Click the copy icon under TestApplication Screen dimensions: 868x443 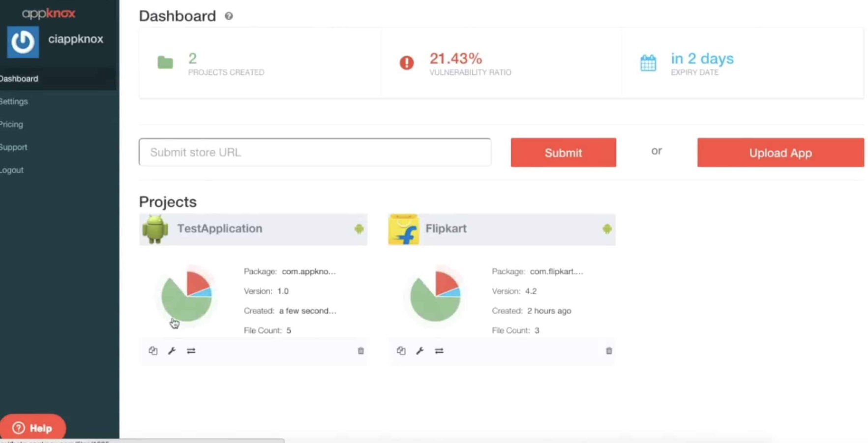pyautogui.click(x=153, y=351)
